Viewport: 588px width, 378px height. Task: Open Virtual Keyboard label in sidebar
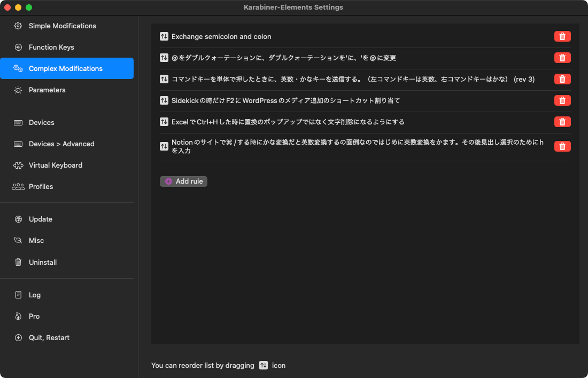(56, 165)
